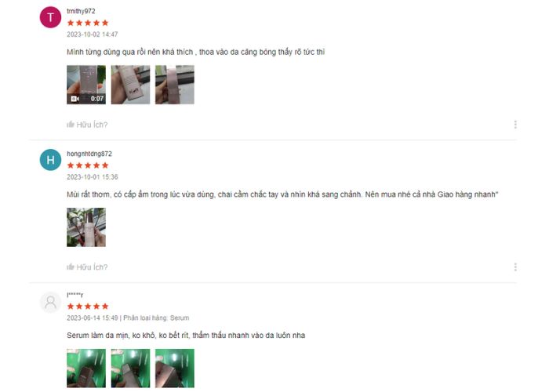Open the plant photo in hongnhtdng872's review
Viewport: 549px width, 392px height.
[86, 227]
